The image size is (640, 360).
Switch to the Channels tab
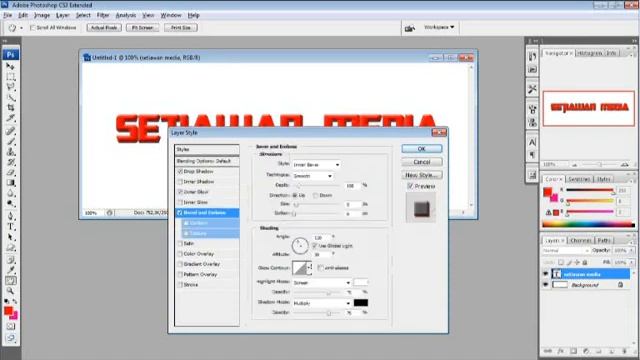click(580, 240)
